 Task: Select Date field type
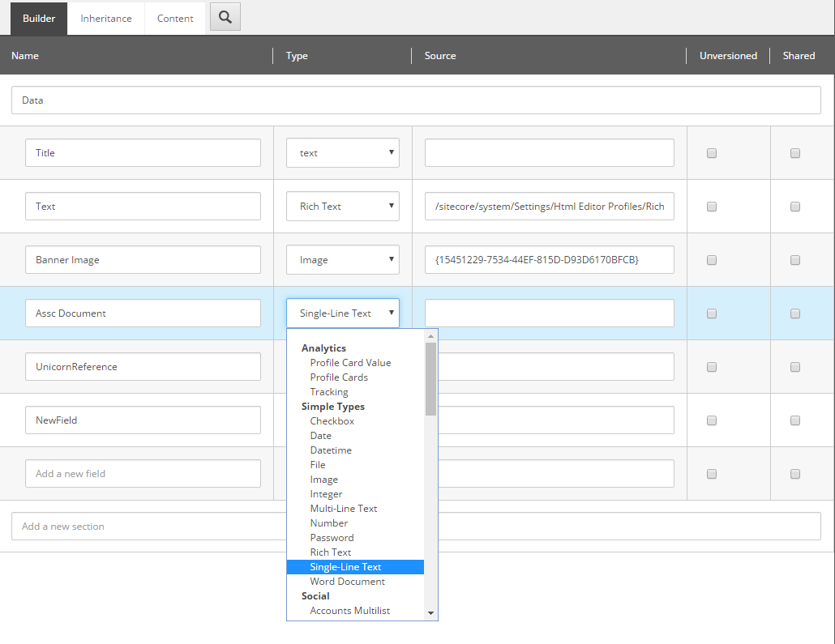pyautogui.click(x=320, y=435)
